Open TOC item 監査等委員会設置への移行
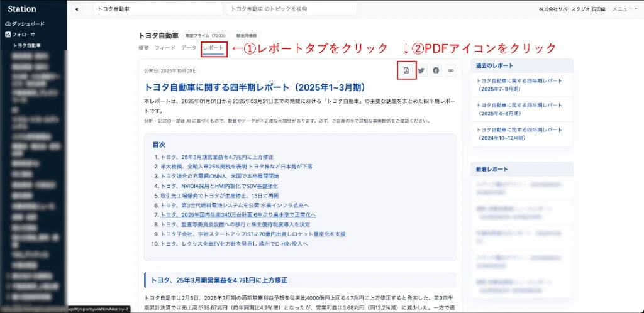 [235, 224]
